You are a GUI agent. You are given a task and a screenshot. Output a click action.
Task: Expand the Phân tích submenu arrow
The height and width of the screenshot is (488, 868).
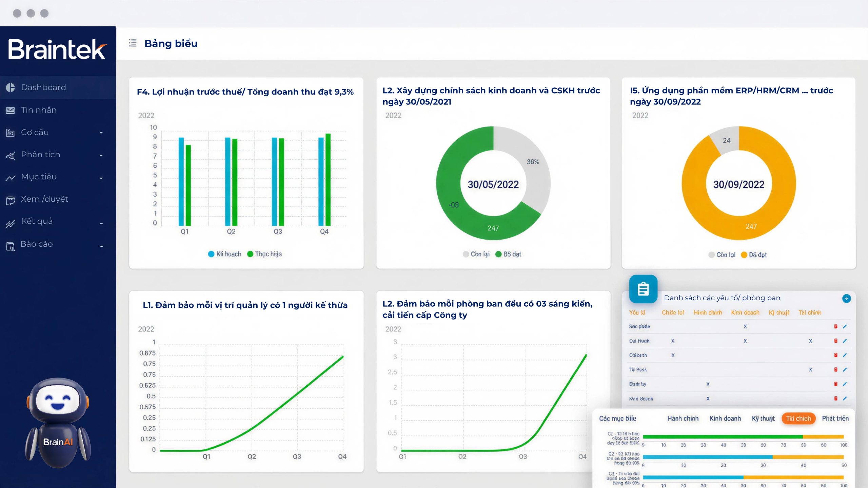101,156
